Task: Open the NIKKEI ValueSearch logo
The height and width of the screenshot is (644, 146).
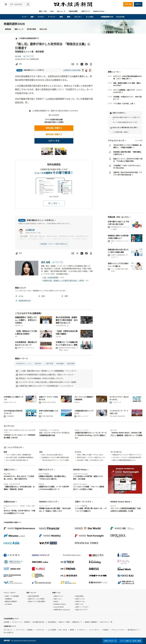Action: click(13, 582)
